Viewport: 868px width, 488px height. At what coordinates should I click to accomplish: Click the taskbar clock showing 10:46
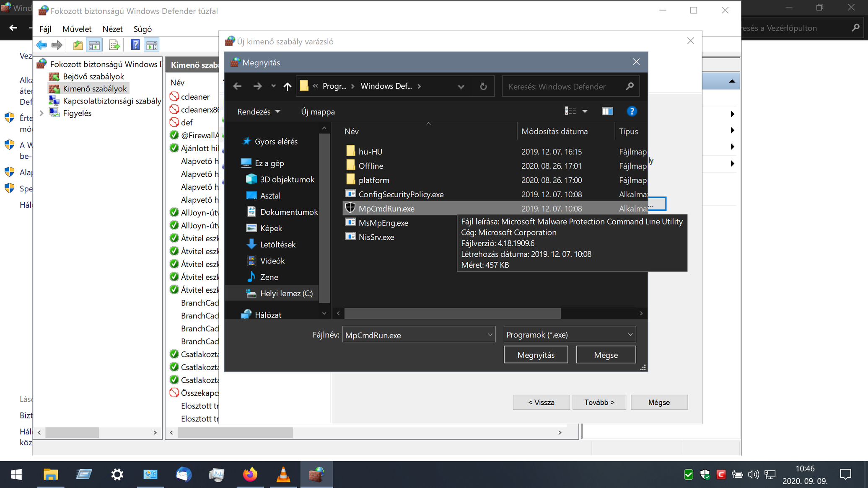tap(805, 475)
